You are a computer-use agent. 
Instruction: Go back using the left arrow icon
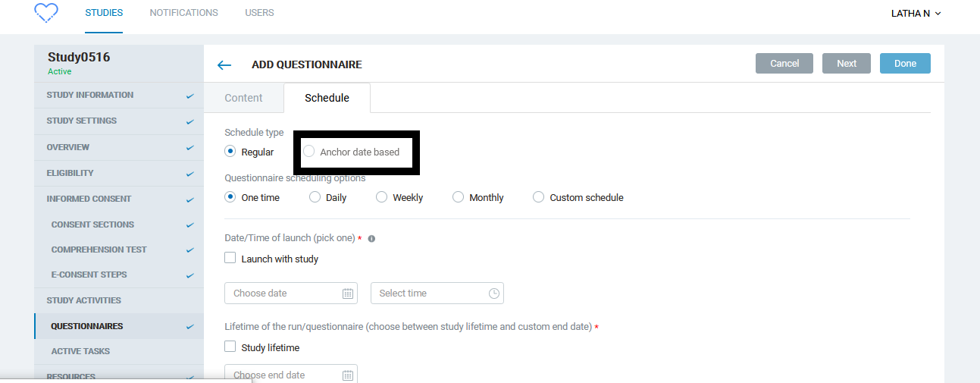click(224, 65)
